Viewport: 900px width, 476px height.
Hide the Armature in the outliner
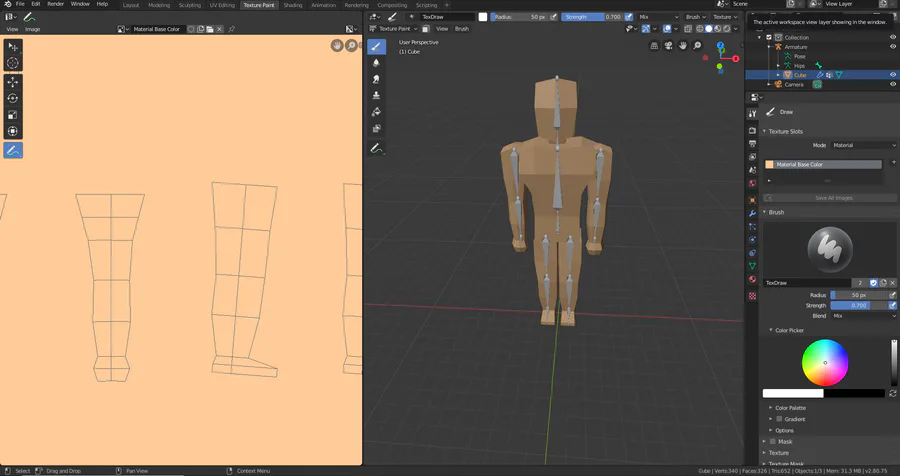click(893, 47)
